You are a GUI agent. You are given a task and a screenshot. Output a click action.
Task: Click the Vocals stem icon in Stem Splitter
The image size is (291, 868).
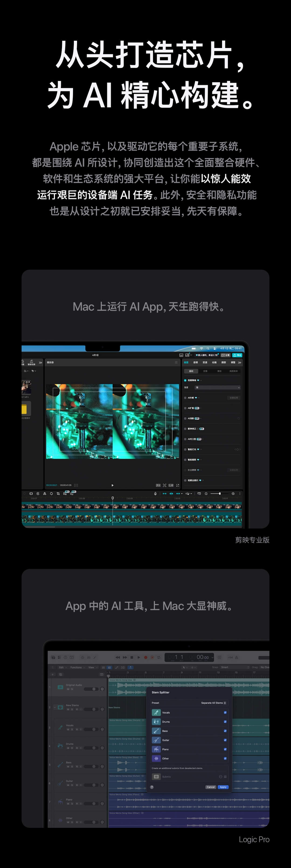click(156, 712)
